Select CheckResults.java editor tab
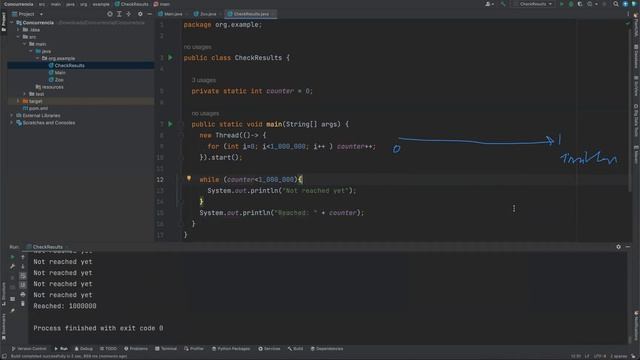This screenshot has width=640, height=360. click(251, 14)
